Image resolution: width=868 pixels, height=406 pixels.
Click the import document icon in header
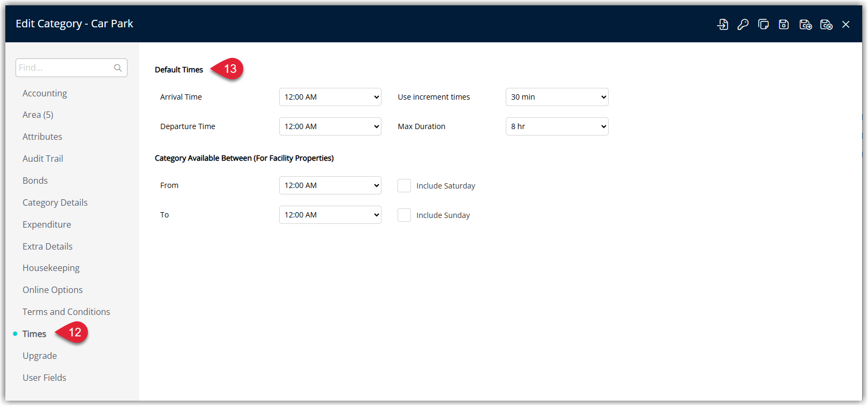click(x=722, y=24)
